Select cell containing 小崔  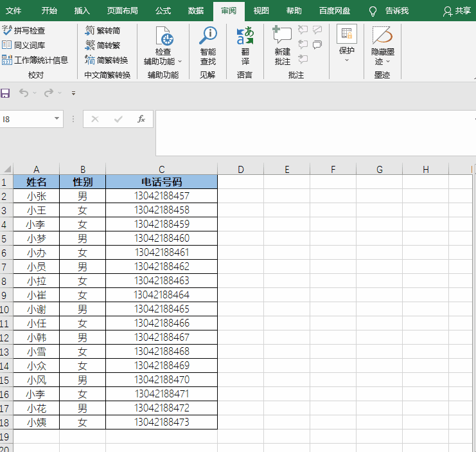pyautogui.click(x=37, y=295)
